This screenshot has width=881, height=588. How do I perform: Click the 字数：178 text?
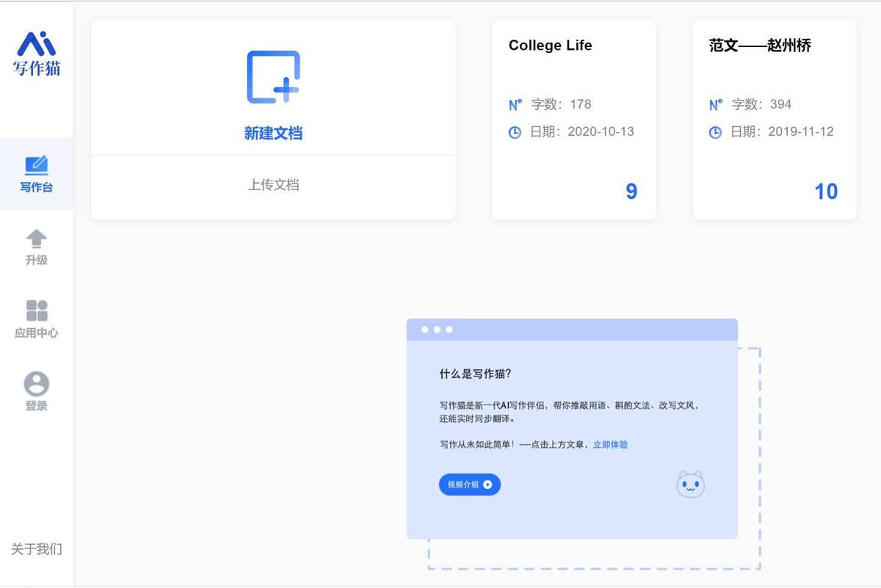[x=561, y=104]
